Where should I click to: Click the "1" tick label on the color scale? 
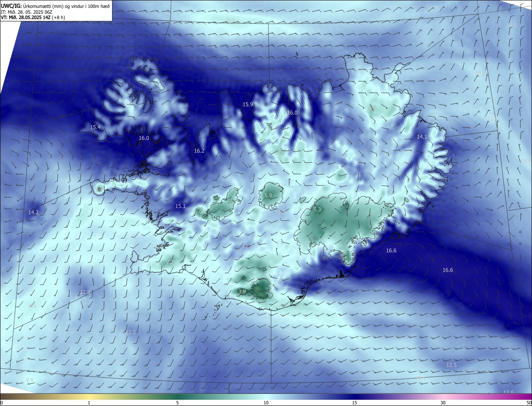pyautogui.click(x=89, y=403)
